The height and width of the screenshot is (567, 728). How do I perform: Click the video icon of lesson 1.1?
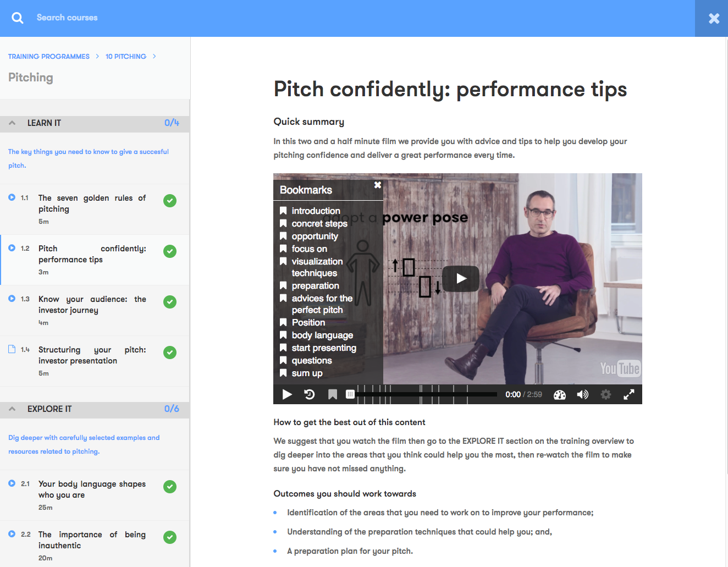tap(12, 197)
